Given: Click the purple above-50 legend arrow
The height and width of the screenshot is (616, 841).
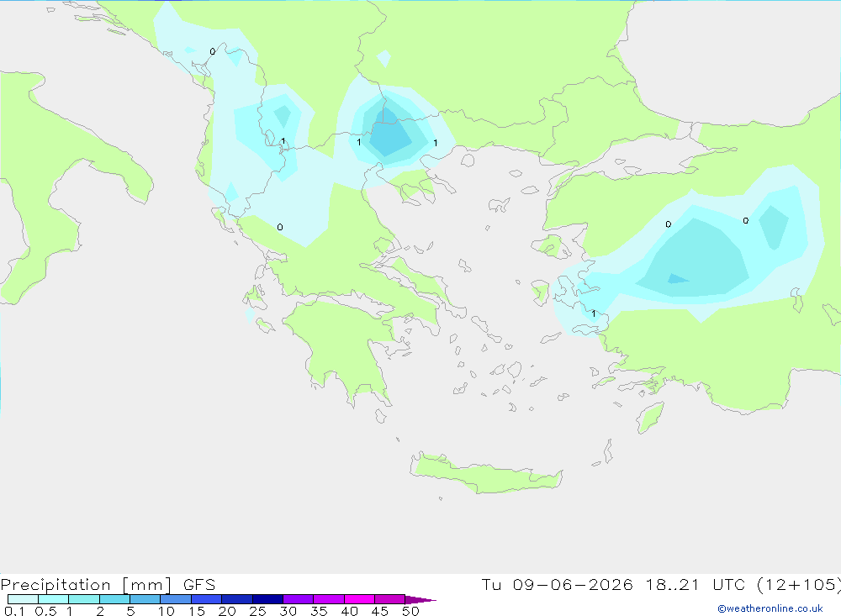Looking at the screenshot, I should tap(420, 600).
